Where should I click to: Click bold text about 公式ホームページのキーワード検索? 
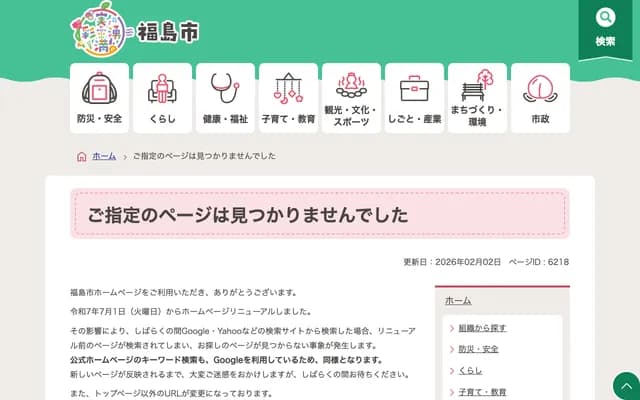227,360
